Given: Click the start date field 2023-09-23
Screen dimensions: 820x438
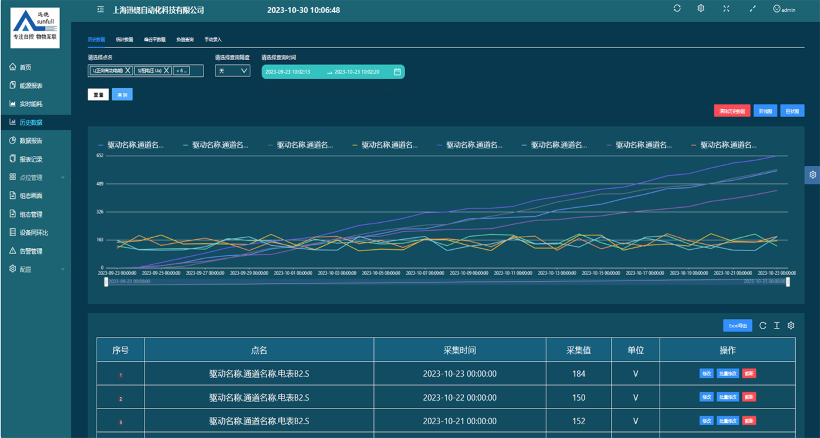Looking at the screenshot, I should tap(288, 72).
